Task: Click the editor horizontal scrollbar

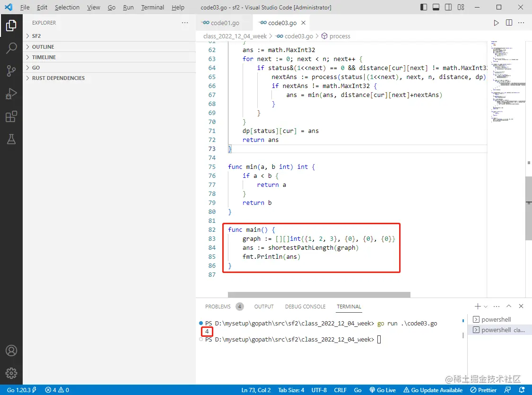Action: [x=319, y=294]
